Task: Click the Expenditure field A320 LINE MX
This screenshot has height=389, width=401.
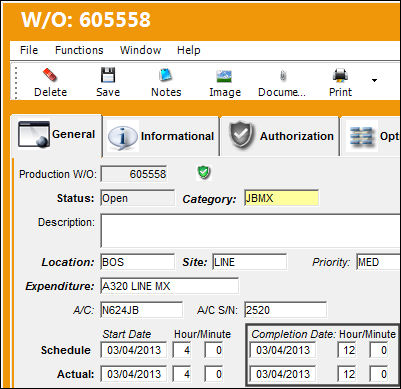Action: (170, 286)
